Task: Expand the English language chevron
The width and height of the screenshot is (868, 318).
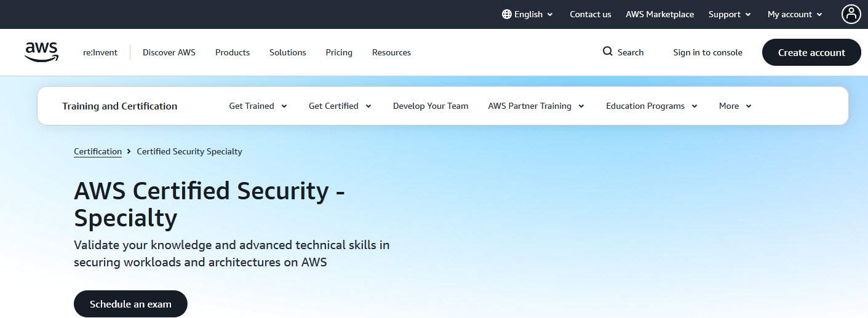Action: click(550, 15)
